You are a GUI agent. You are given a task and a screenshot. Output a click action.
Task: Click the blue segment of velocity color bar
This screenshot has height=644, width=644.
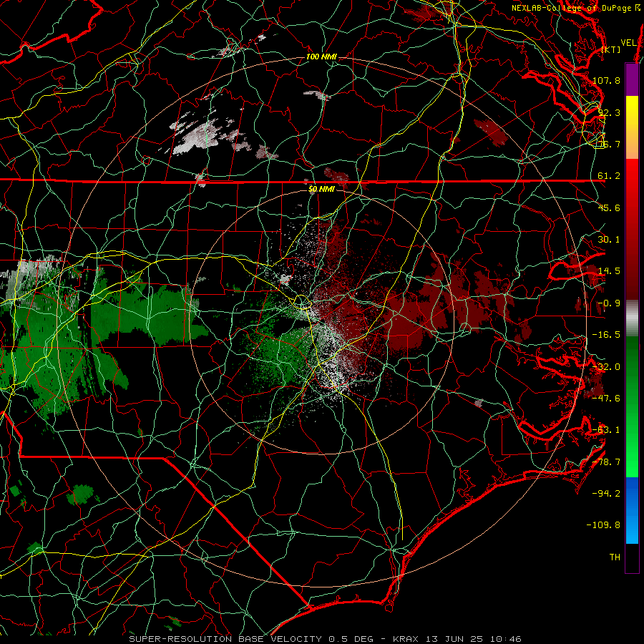pos(632,510)
